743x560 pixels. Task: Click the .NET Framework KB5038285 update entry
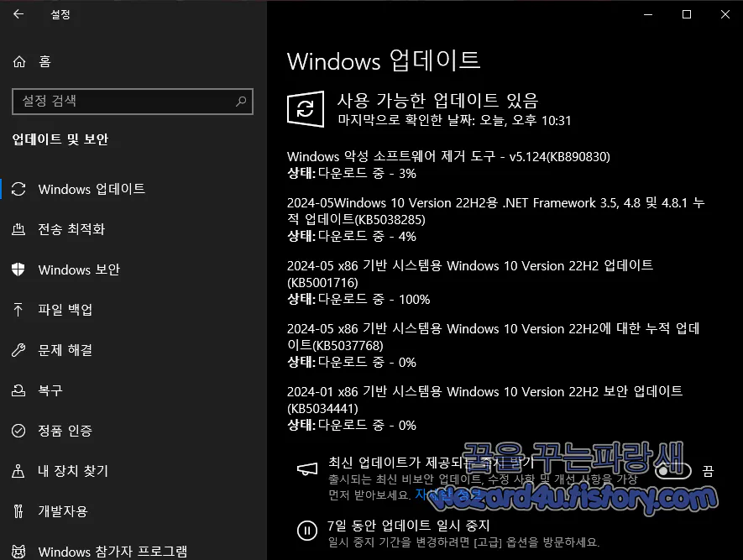coord(495,211)
